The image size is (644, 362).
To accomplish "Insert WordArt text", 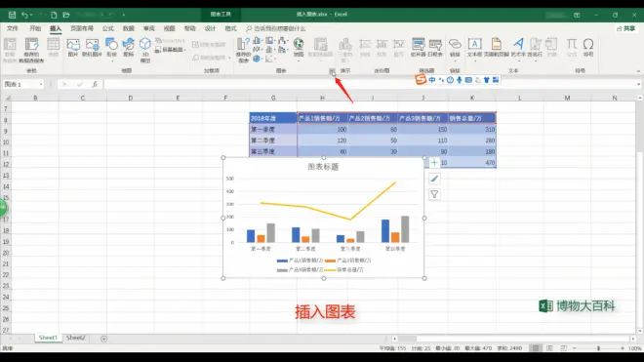I will (x=519, y=49).
